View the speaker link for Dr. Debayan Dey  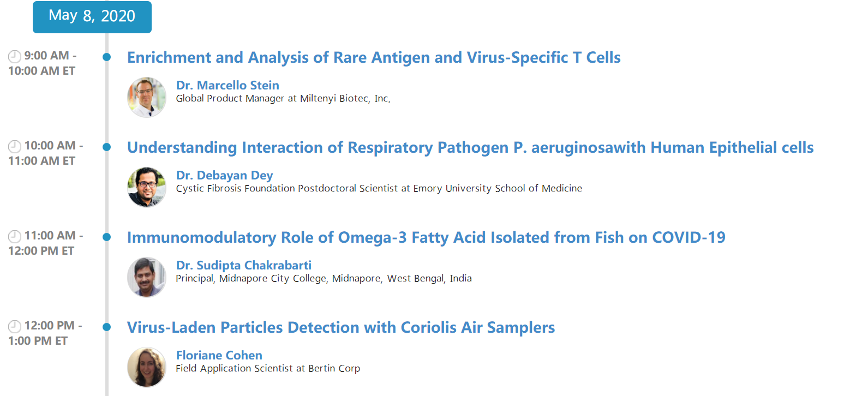pyautogui.click(x=224, y=175)
